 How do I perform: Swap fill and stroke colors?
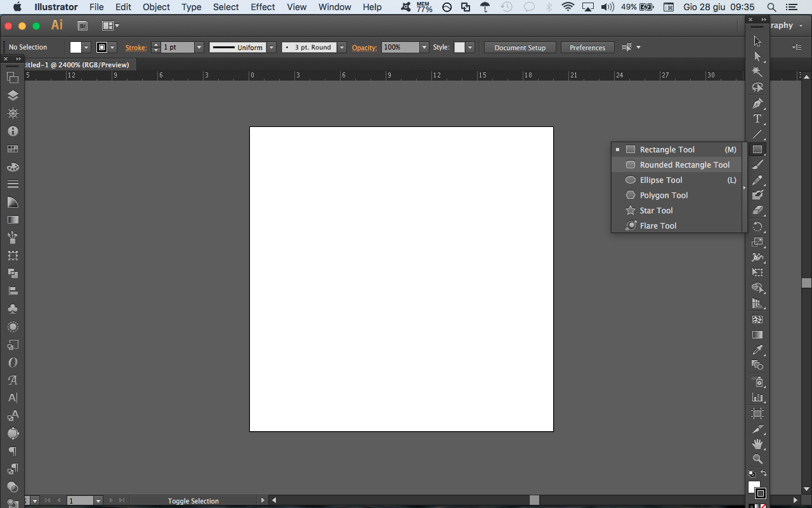tap(764, 473)
